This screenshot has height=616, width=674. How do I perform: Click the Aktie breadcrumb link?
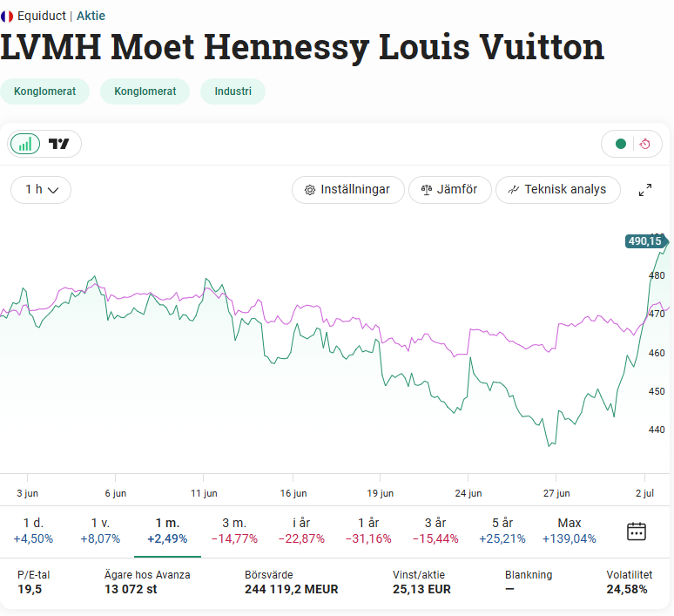pyautogui.click(x=91, y=16)
